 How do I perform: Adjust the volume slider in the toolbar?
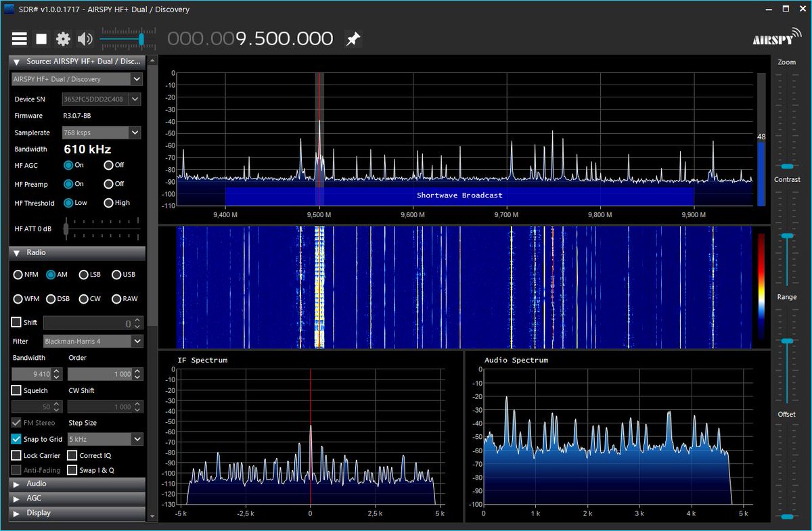coord(141,39)
